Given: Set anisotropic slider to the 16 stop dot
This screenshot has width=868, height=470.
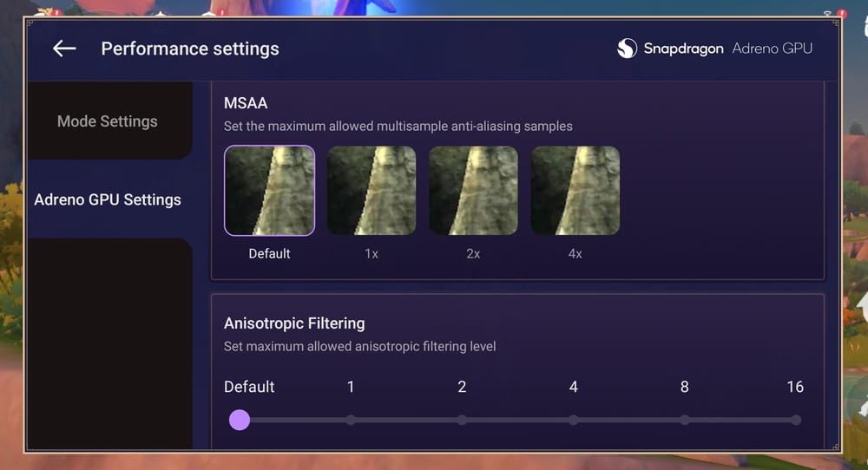Looking at the screenshot, I should pos(795,421).
